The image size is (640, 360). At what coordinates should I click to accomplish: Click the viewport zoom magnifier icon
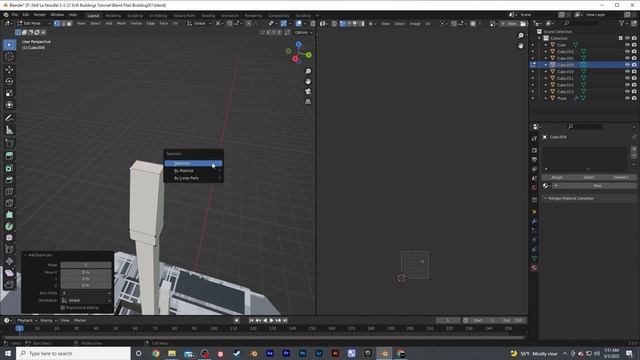(x=308, y=71)
